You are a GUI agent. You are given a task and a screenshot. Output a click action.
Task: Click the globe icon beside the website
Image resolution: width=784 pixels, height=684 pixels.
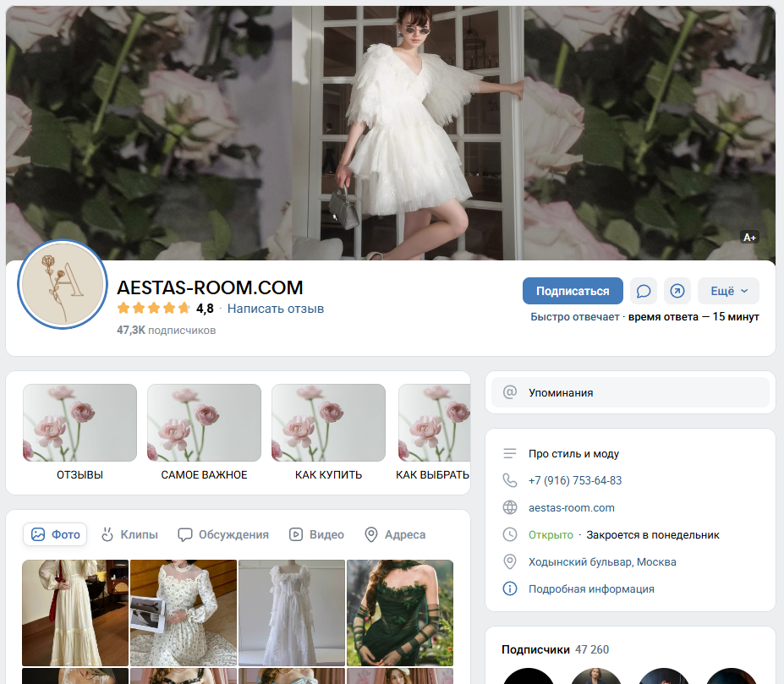(x=509, y=507)
